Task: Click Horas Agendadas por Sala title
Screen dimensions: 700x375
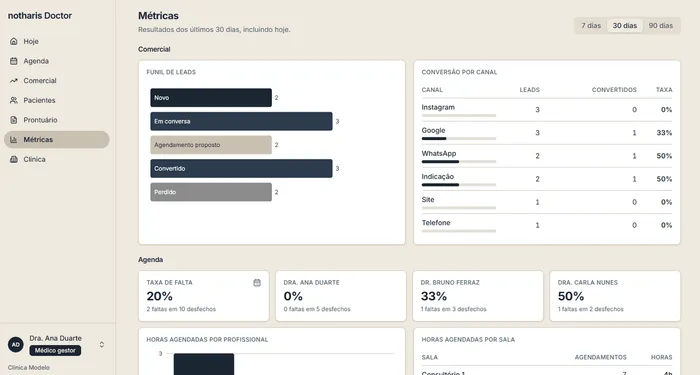Action: click(468, 340)
